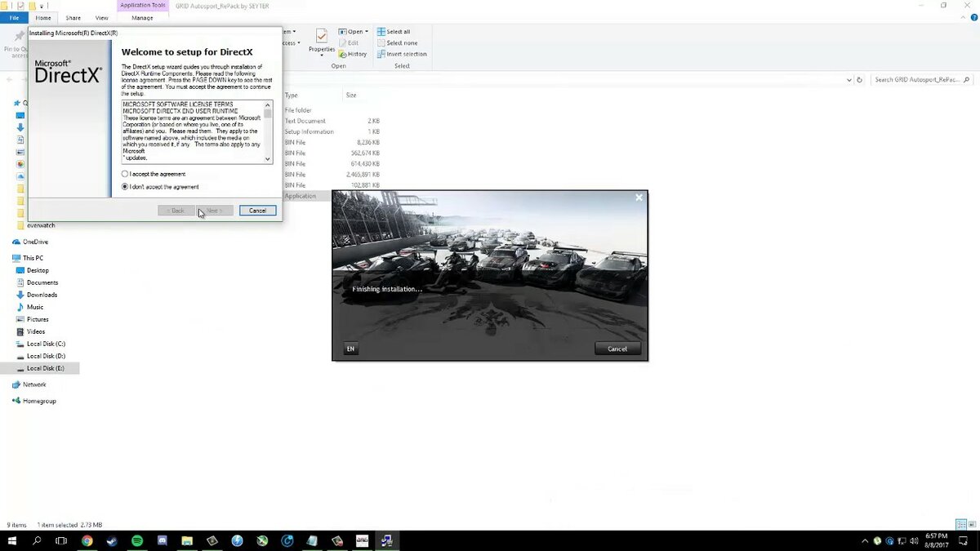The width and height of the screenshot is (980, 551).
Task: Select This PC in navigation pane
Action: click(x=28, y=258)
